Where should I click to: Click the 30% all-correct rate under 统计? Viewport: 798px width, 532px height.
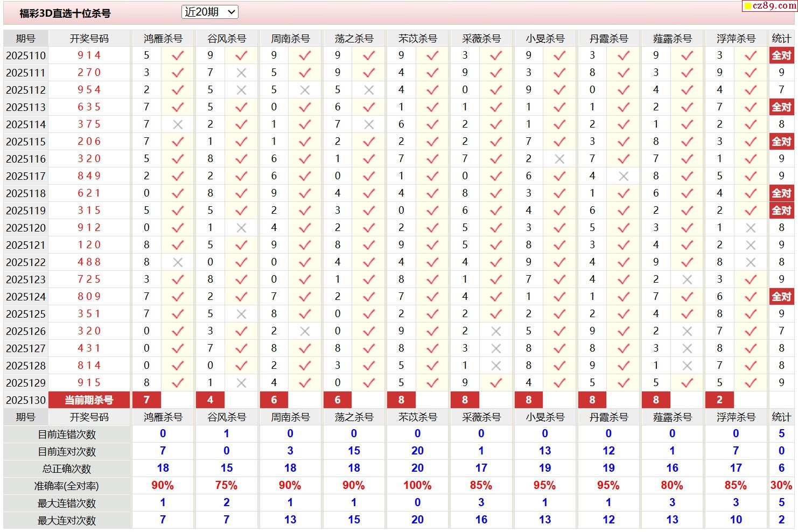[x=781, y=486]
